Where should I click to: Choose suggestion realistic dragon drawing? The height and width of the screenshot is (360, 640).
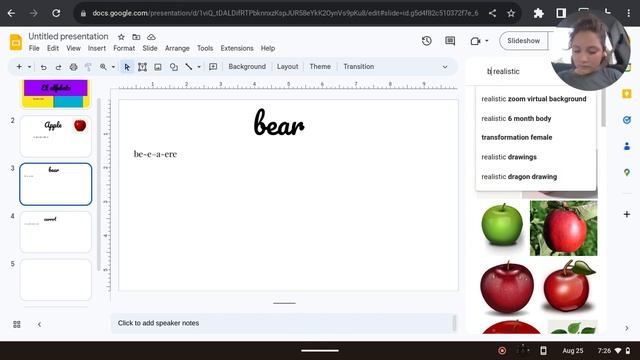point(519,177)
